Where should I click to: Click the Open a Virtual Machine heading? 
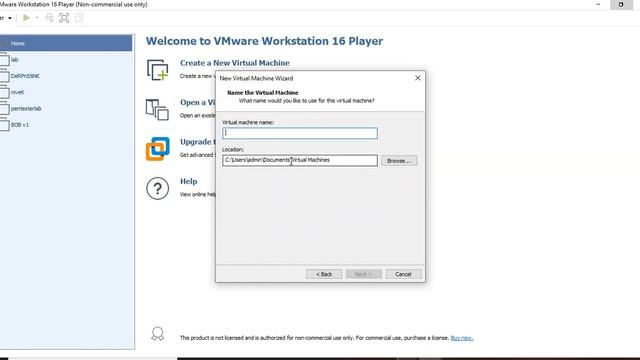(x=198, y=102)
